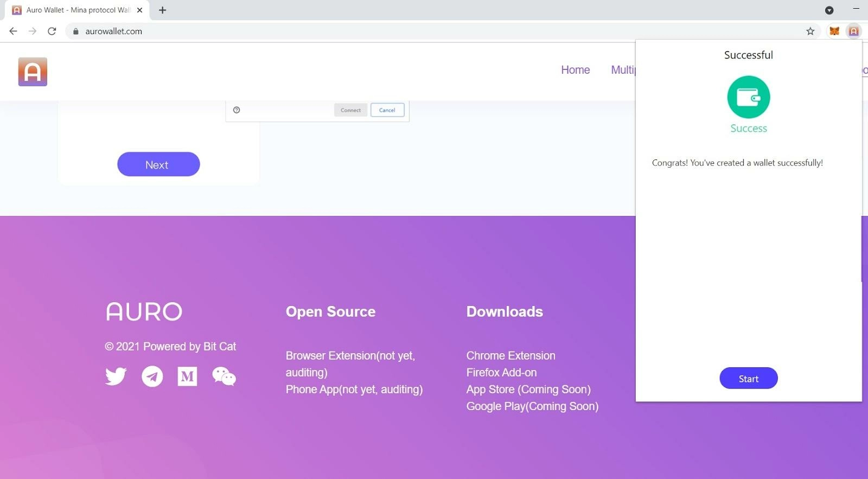Open the Chrome Extension download link
Image resolution: width=868 pixels, height=479 pixels.
[x=511, y=356]
